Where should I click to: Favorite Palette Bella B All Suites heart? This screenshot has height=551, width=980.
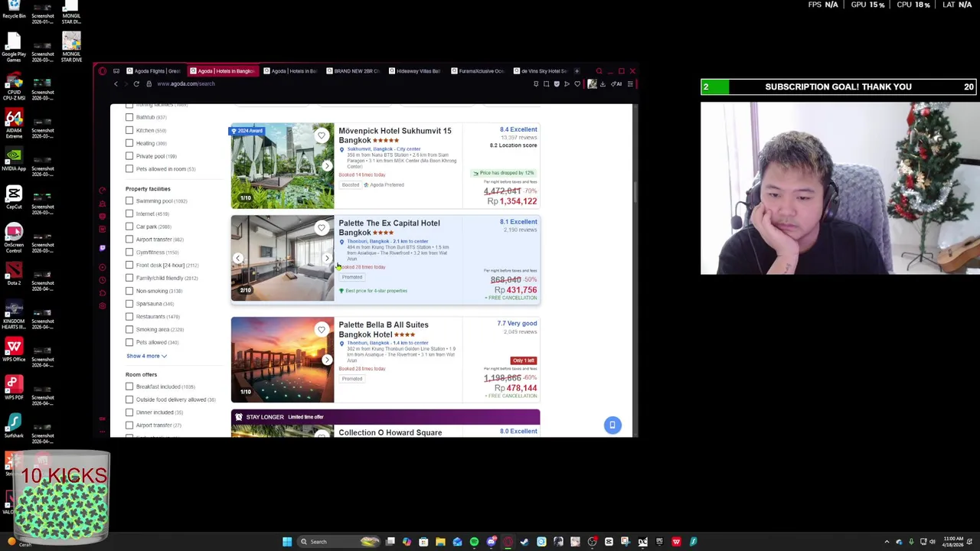pos(322,330)
